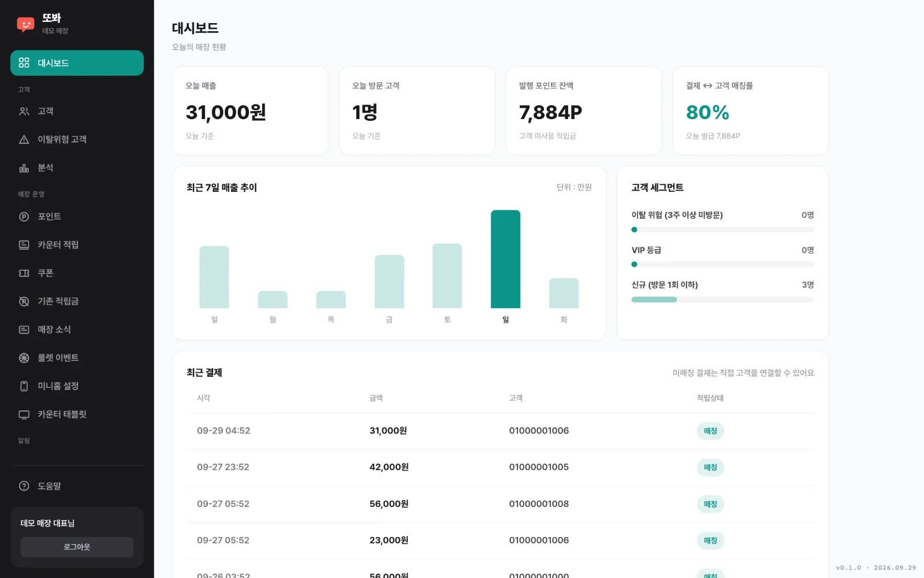924x578 pixels.
Task: Click the 화 bar in sales chart
Action: tap(564, 293)
